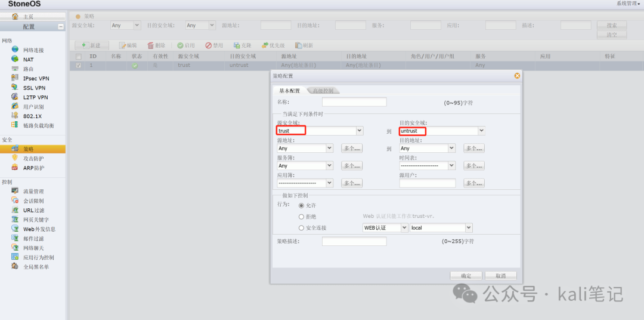Click the 刷新 refresh toolbar icon
Viewport: 644px width, 320px height.
(299, 45)
